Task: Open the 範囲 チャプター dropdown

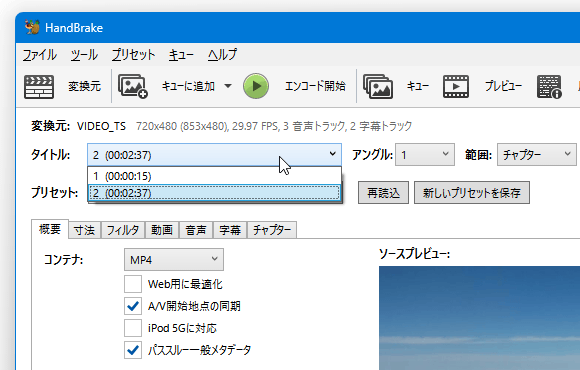Action: (x=536, y=155)
